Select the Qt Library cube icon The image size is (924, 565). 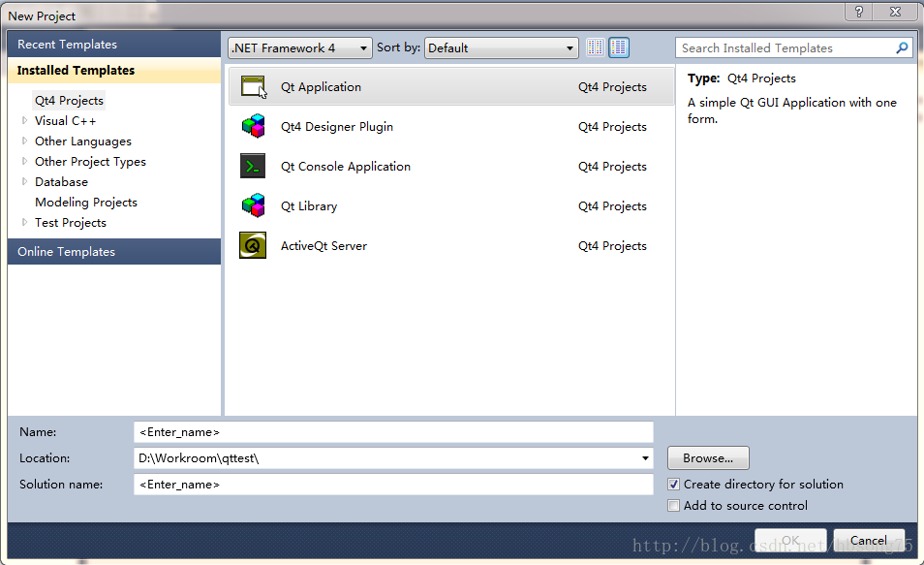(254, 205)
